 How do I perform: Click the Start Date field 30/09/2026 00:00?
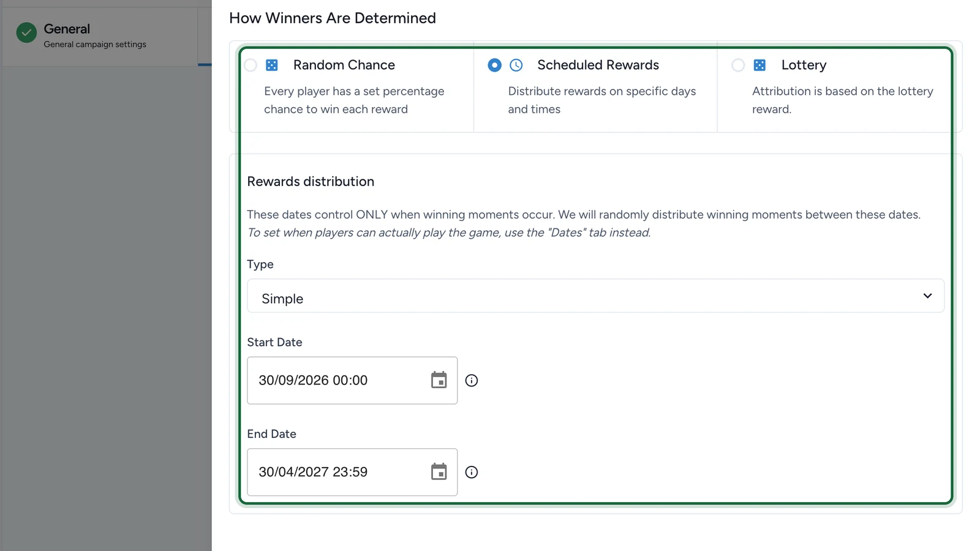pos(352,380)
